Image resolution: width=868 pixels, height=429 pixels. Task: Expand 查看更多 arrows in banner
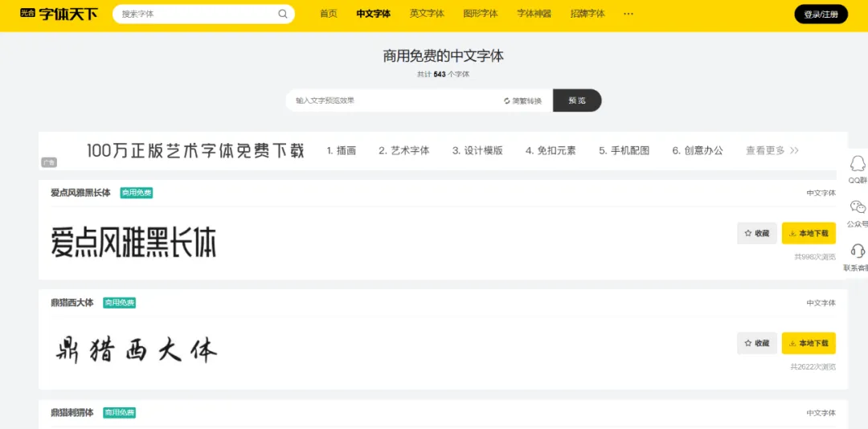click(794, 150)
